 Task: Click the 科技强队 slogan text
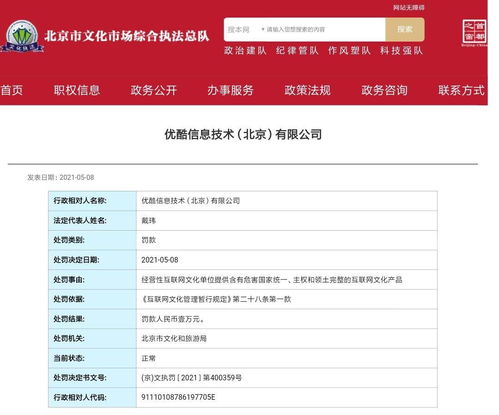401,50
